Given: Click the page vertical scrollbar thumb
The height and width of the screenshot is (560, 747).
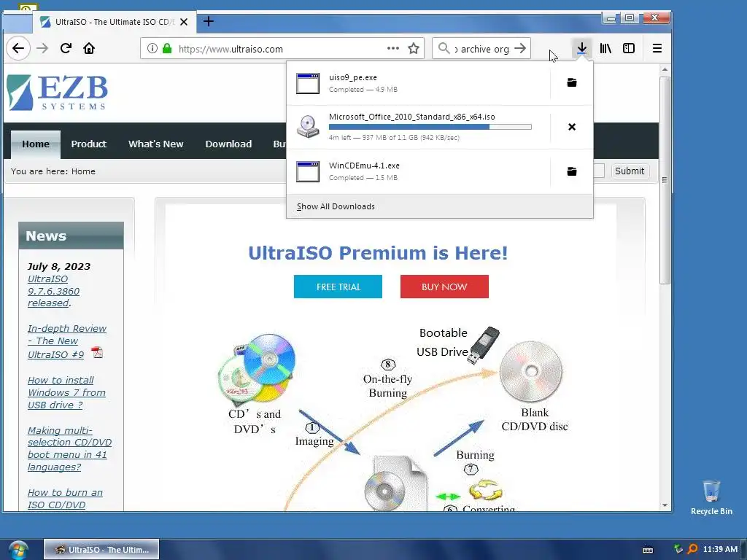Looking at the screenshot, I should [x=665, y=181].
